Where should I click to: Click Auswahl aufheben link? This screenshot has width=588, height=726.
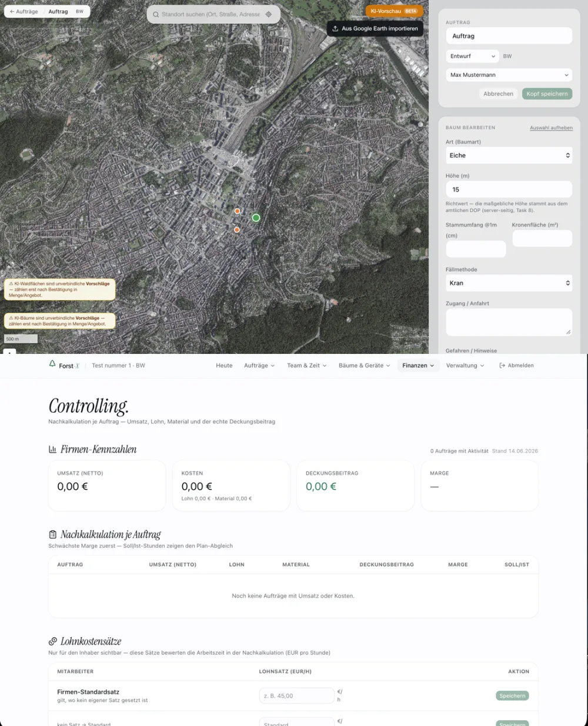(551, 128)
